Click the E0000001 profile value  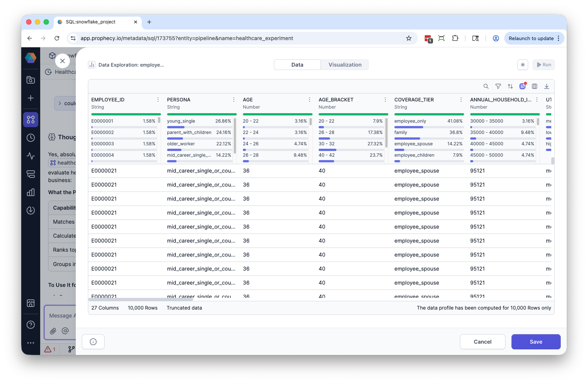(x=102, y=121)
